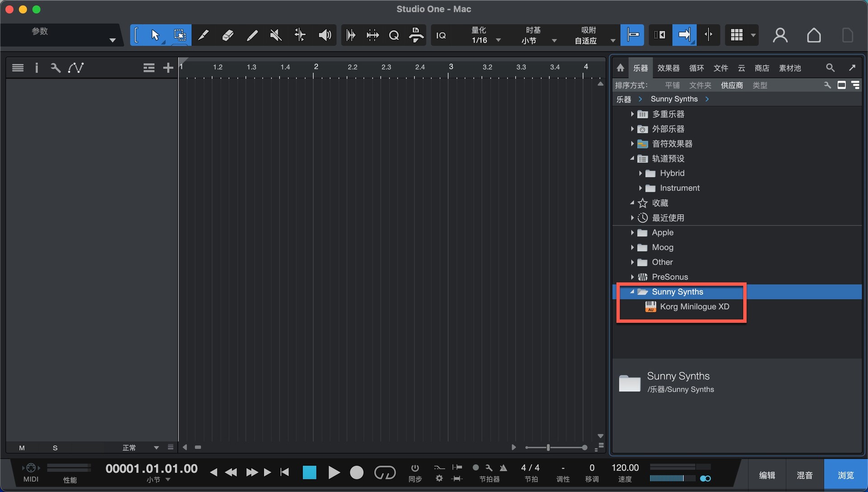Toggle the autoscroll arrow button
Screen dimensions: 868x492
click(684, 35)
